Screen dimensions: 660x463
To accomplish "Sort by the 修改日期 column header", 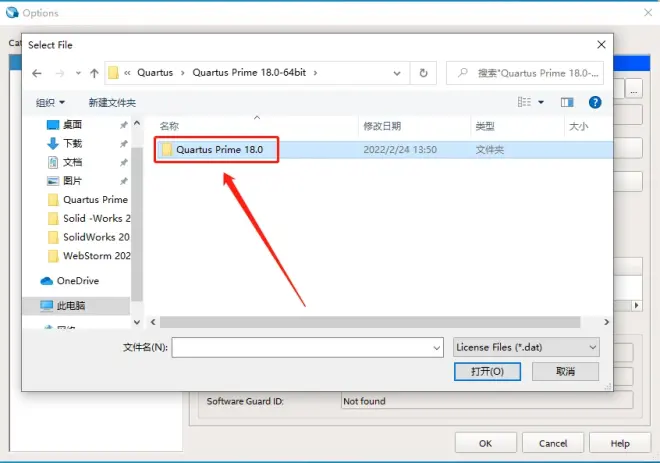I will 382,126.
